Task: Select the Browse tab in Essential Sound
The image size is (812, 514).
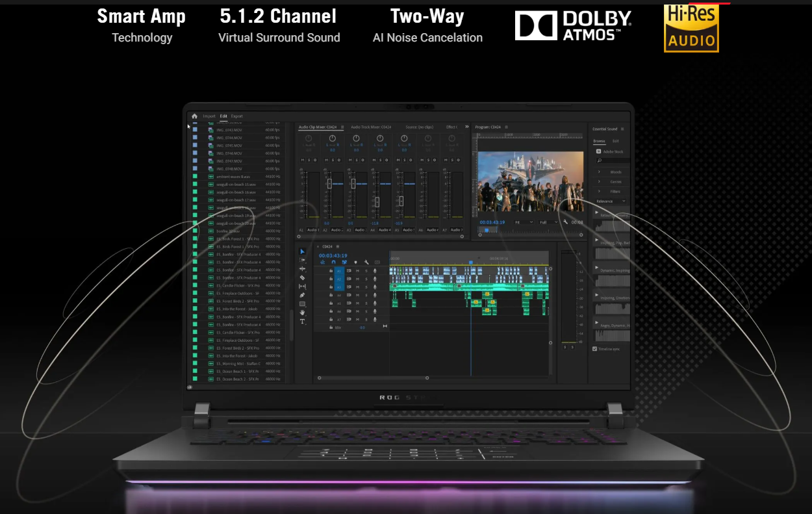Action: (599, 141)
